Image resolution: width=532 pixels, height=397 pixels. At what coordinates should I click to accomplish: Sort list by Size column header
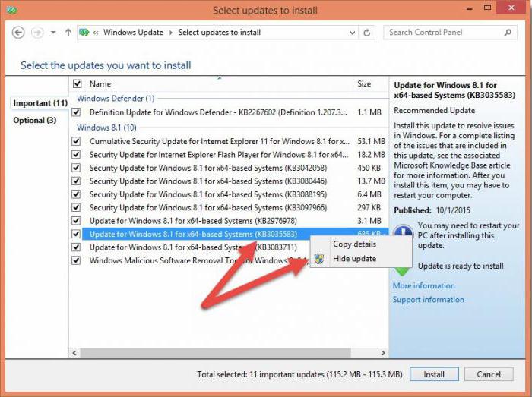(364, 84)
